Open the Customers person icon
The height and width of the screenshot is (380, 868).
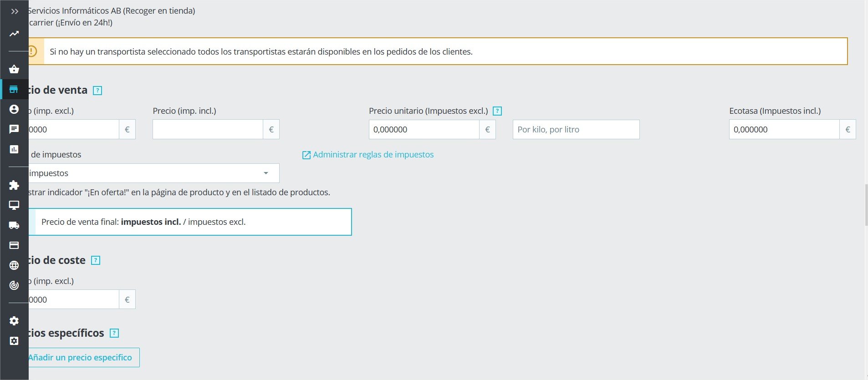pyautogui.click(x=14, y=109)
